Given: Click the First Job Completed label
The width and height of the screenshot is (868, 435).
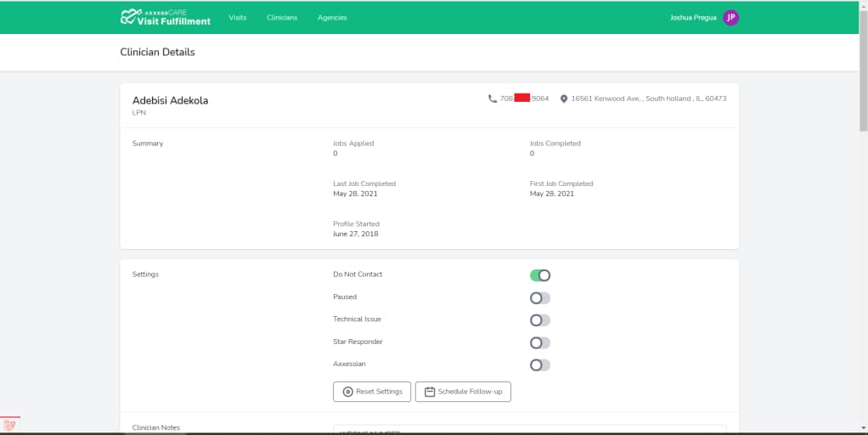Looking at the screenshot, I should pyautogui.click(x=561, y=184).
